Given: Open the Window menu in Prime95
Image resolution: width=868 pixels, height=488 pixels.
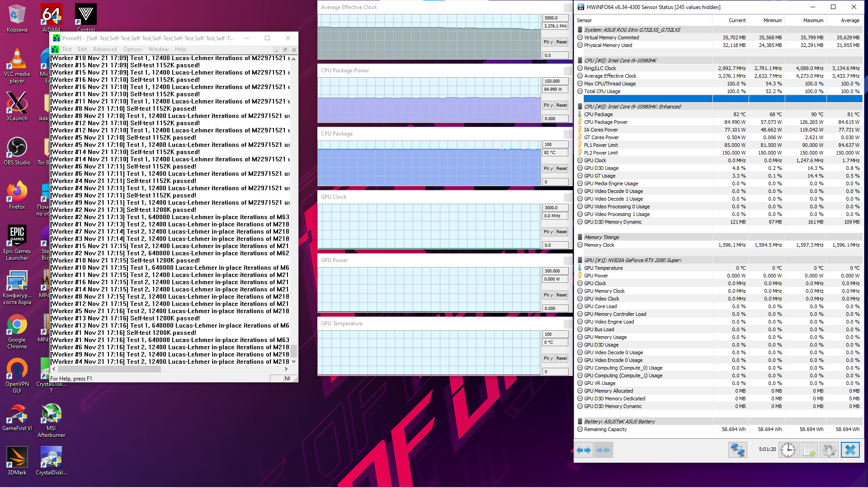Looking at the screenshot, I should click(x=159, y=49).
